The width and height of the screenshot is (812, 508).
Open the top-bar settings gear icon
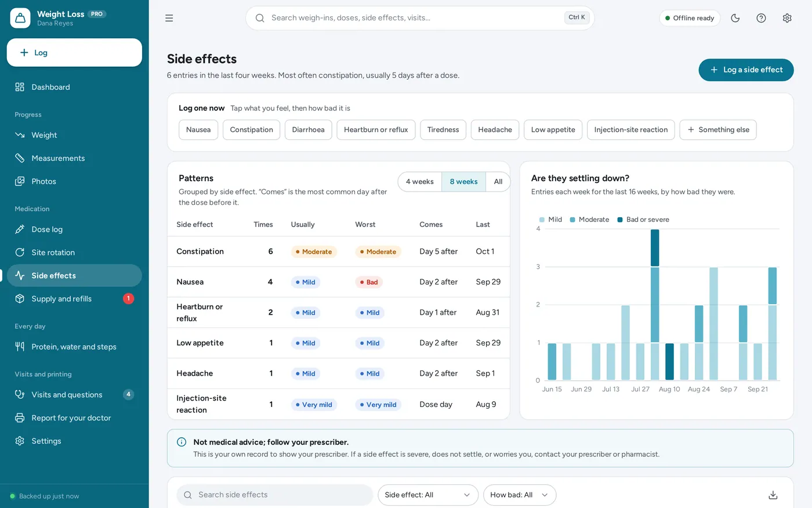pyautogui.click(x=787, y=18)
